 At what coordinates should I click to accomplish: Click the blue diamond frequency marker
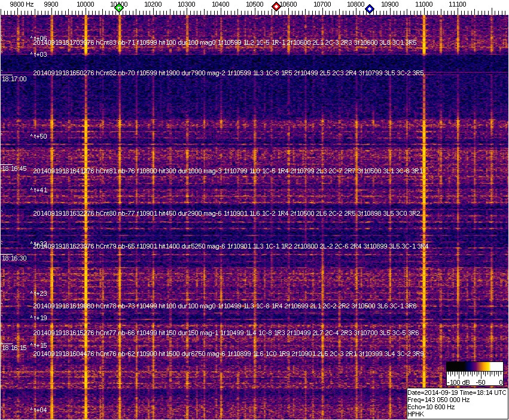(x=370, y=9)
